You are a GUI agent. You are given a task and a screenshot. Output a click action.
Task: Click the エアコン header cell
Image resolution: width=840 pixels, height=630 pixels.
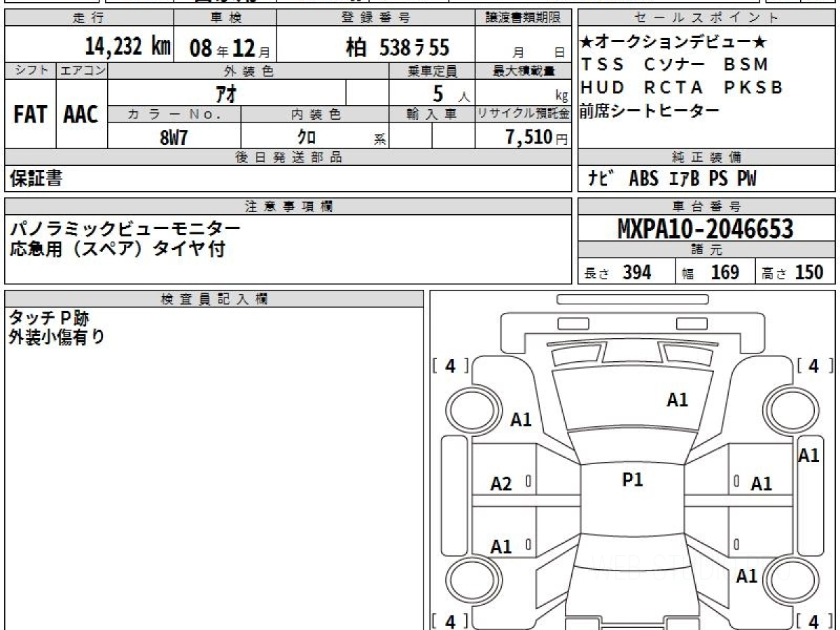[81, 71]
